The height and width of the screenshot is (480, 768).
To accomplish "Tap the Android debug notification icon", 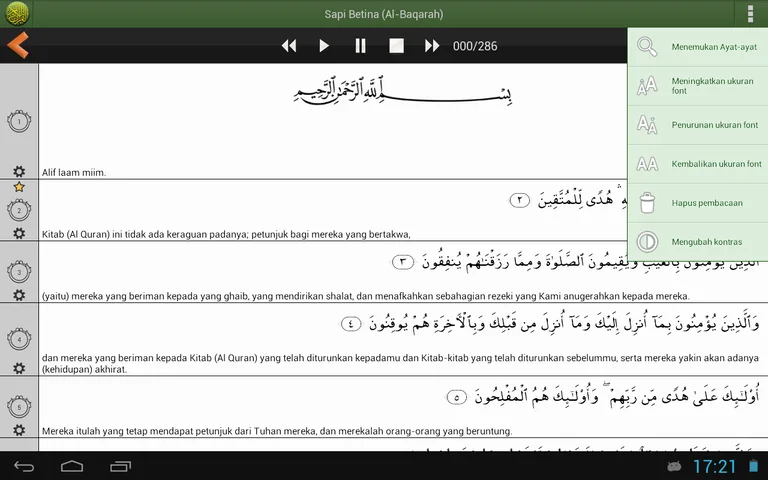I will (674, 466).
